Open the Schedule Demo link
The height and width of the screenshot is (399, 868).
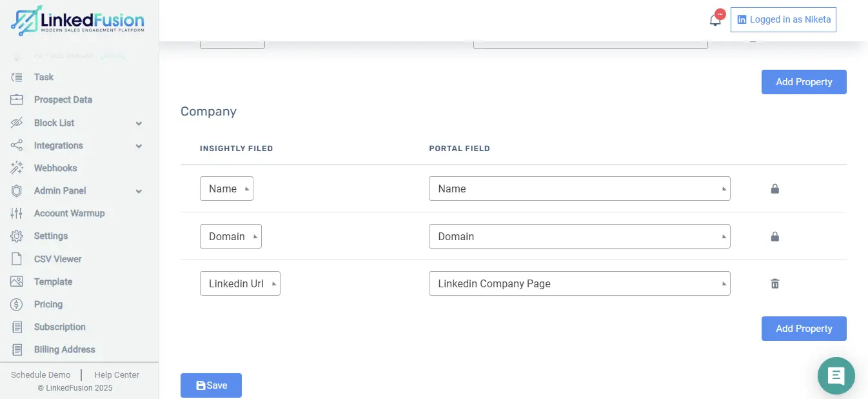tap(41, 374)
